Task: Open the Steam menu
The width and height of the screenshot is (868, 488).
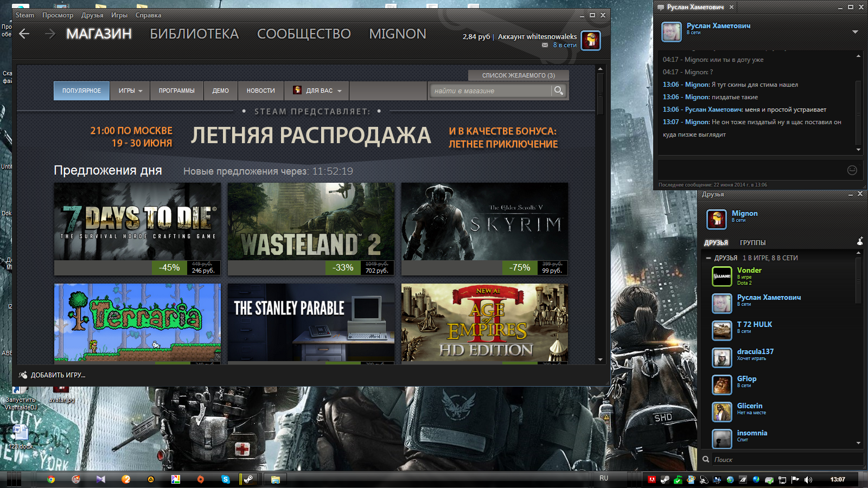Action: coord(25,15)
